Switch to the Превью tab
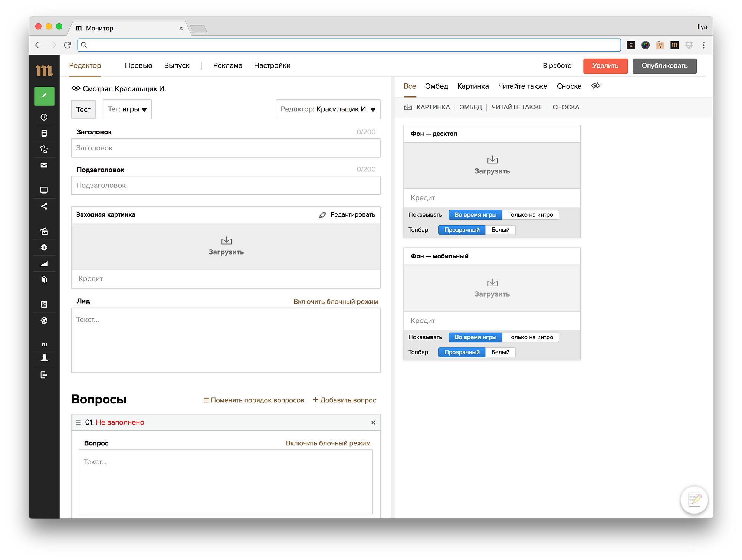The height and width of the screenshot is (560, 742). click(x=138, y=66)
